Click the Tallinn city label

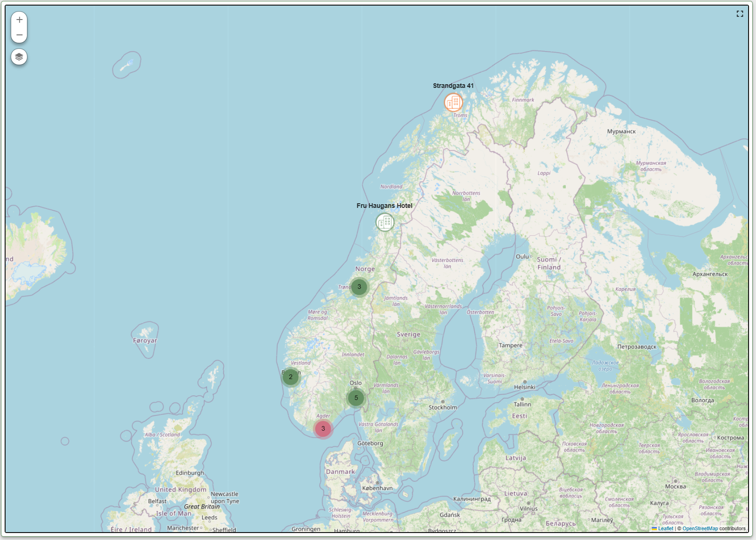point(523,405)
